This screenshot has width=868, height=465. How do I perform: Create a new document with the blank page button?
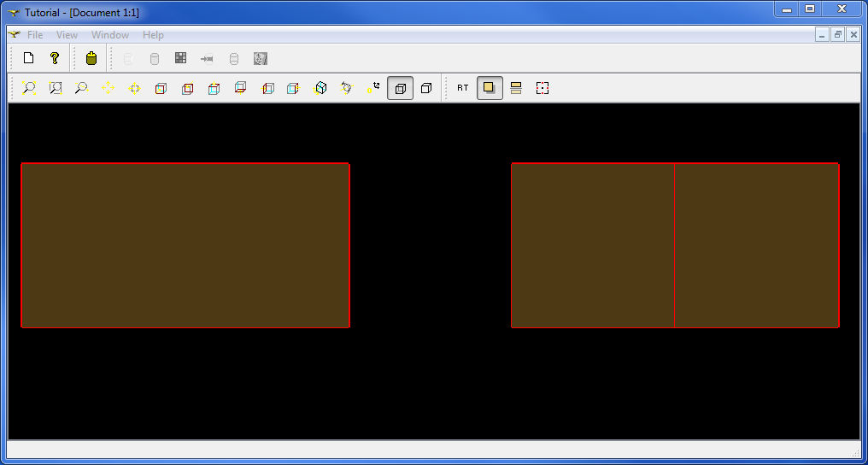(28, 59)
